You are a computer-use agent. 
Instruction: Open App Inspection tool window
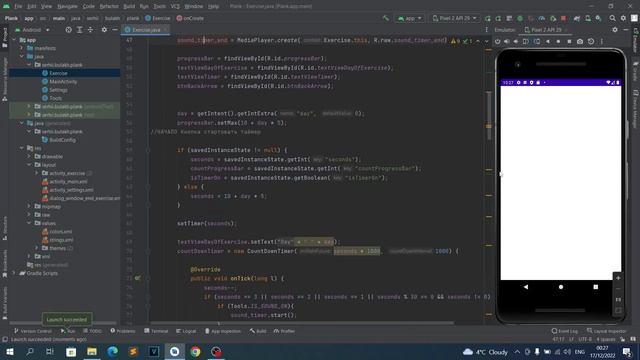tap(222, 331)
